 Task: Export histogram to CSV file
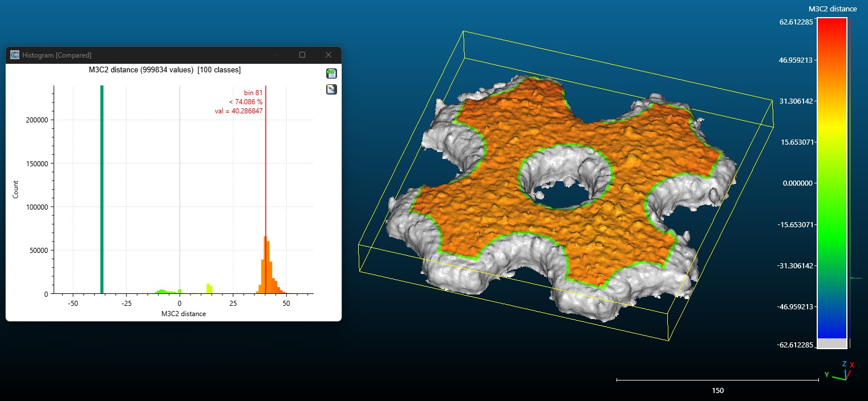click(331, 73)
